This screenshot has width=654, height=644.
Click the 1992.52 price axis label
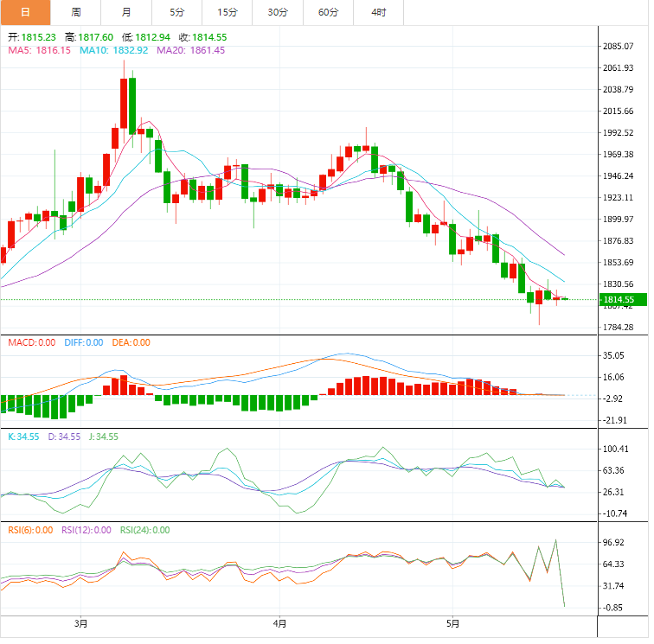619,133
